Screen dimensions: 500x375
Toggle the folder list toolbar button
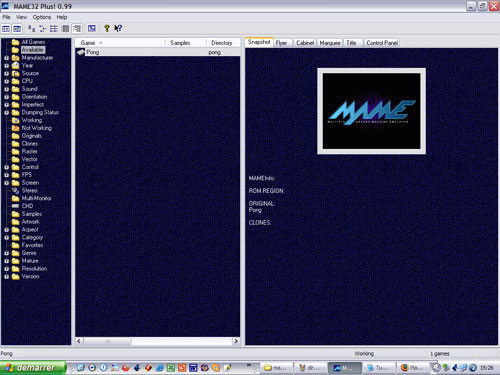[x=6, y=29]
